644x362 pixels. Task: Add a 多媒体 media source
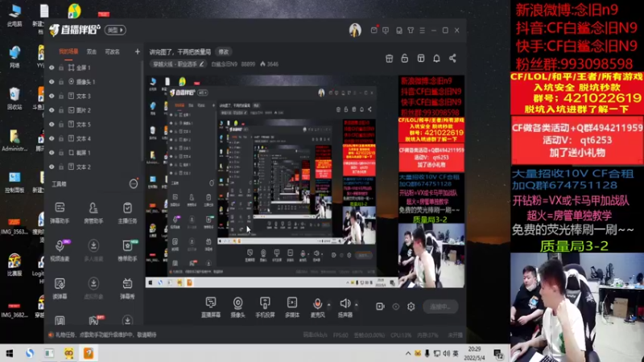click(292, 307)
